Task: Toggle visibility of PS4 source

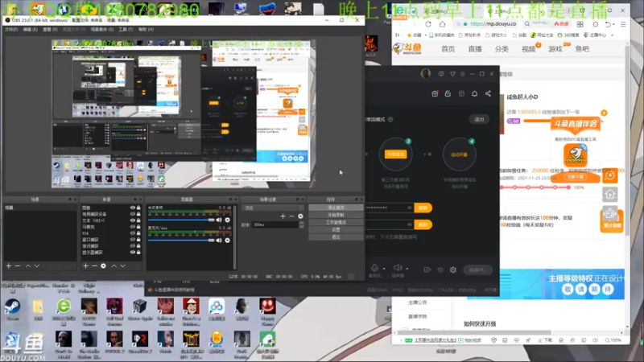Action: point(133,233)
